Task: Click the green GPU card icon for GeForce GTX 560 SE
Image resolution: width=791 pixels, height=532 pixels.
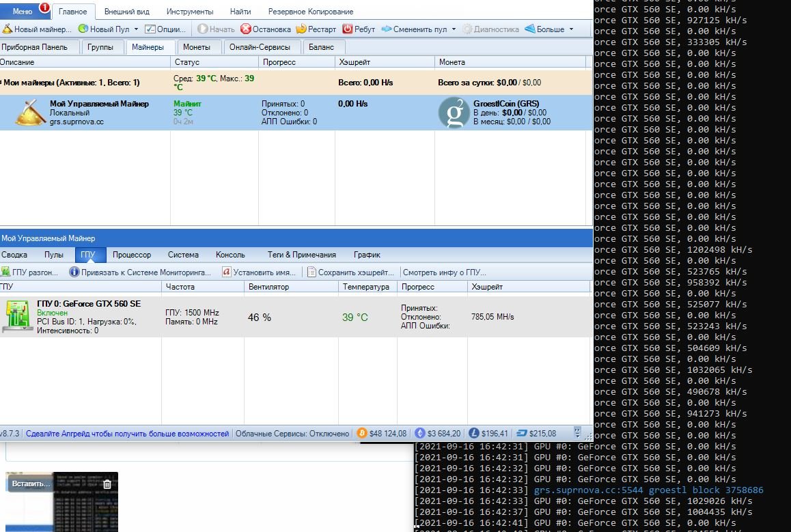Action: (x=16, y=316)
